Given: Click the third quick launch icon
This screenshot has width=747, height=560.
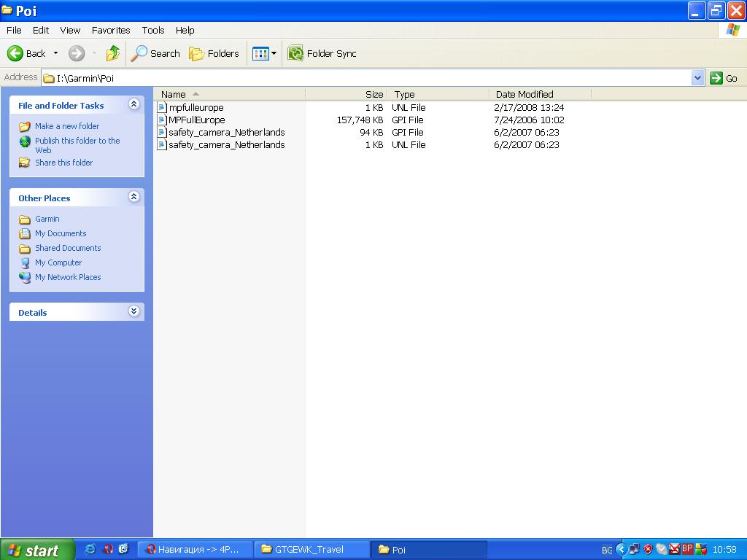Looking at the screenshot, I should tap(124, 549).
